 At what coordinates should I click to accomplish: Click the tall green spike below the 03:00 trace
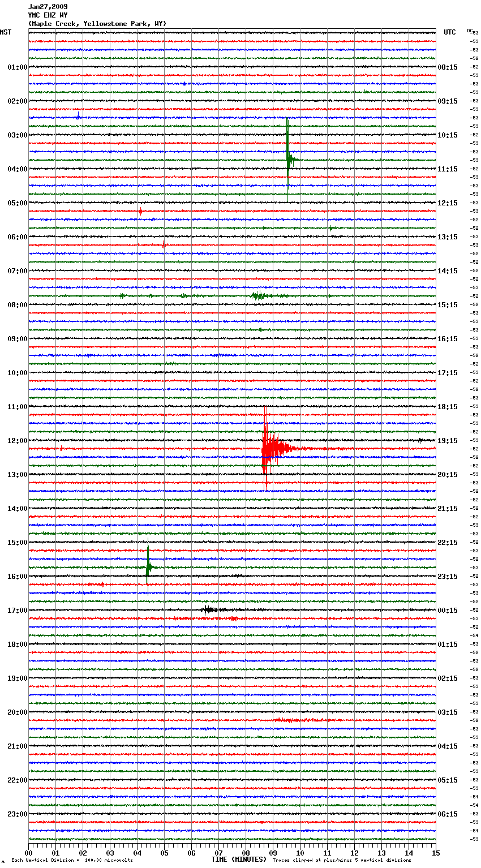(289, 160)
